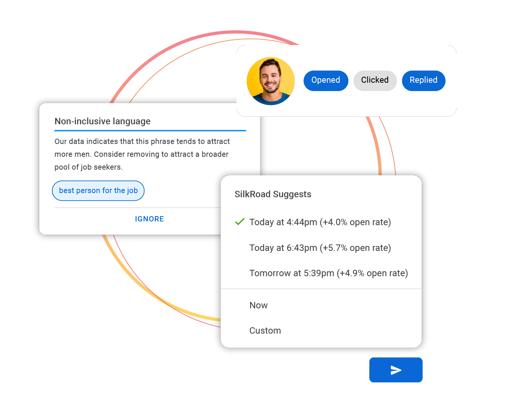Choose the 'Today at 6:43pm' send time option
Image resolution: width=532 pixels, height=399 pixels.
[320, 248]
